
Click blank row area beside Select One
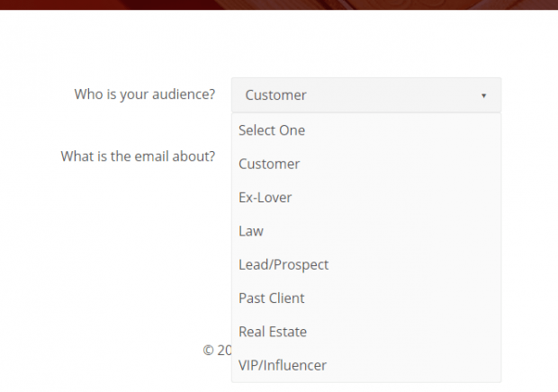(x=402, y=130)
